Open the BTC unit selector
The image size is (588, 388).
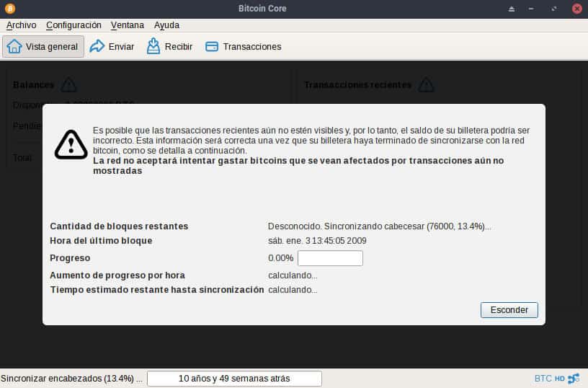pos(543,379)
